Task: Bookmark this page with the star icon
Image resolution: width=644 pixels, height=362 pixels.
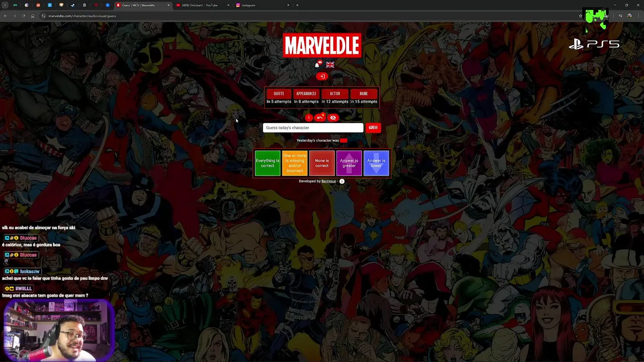Action: point(580,16)
